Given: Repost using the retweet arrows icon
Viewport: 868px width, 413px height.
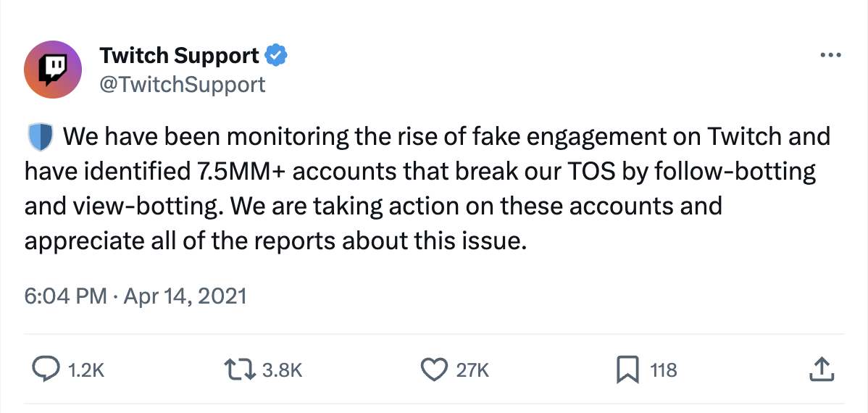Looking at the screenshot, I should (x=241, y=370).
